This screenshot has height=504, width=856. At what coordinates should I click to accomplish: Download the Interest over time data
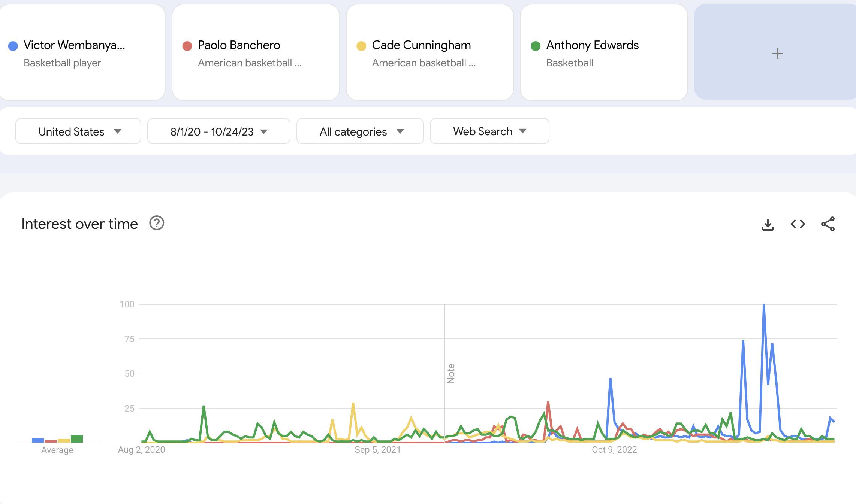(768, 224)
